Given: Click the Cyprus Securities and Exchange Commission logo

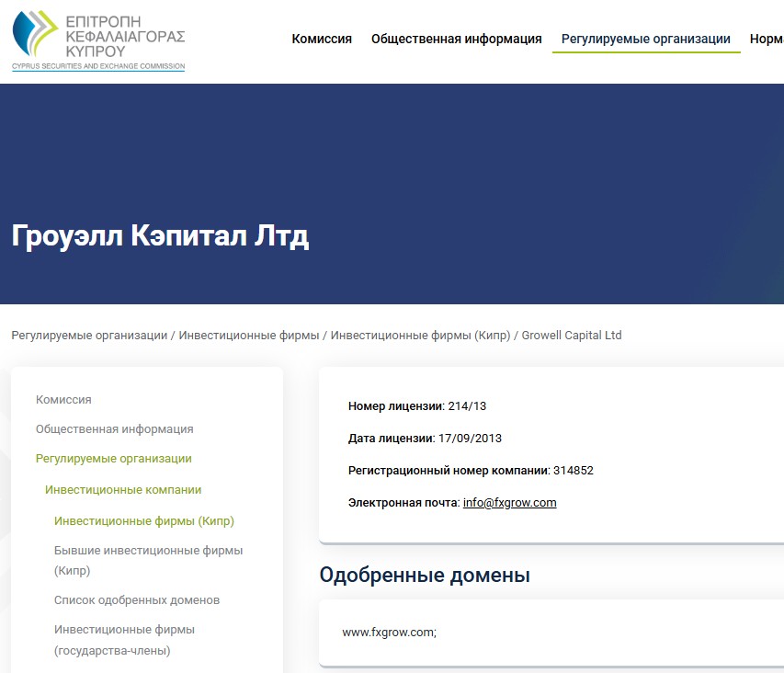Looking at the screenshot, I should coord(98,40).
